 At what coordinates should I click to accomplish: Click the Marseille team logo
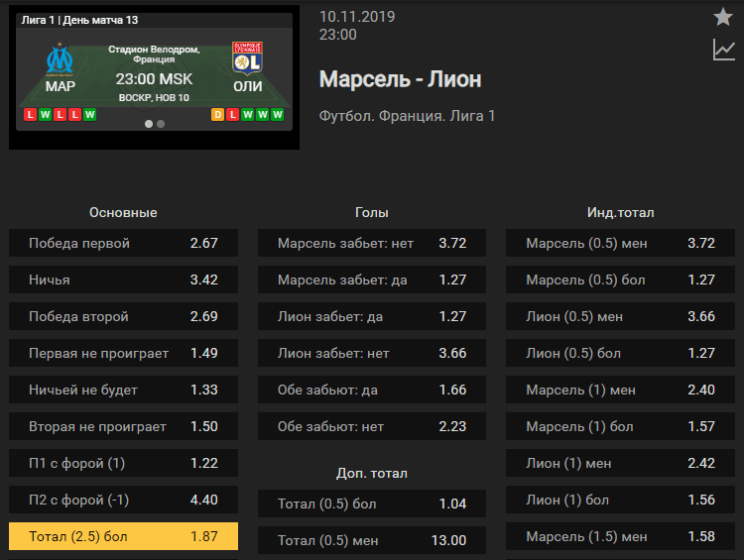60,59
